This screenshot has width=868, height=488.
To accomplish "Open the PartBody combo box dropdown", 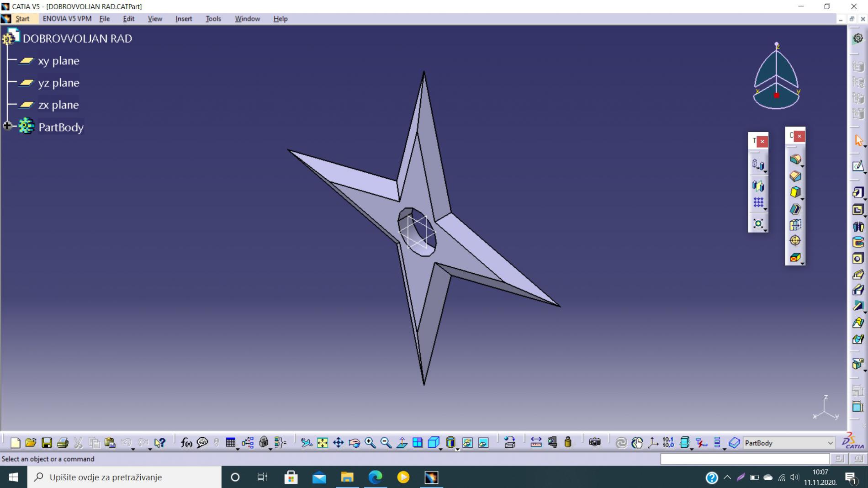I will [x=830, y=443].
